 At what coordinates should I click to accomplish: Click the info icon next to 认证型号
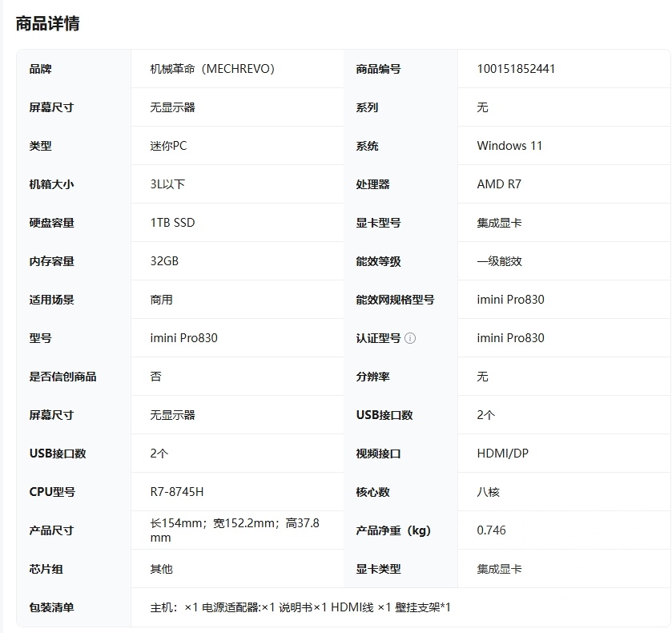(x=412, y=338)
